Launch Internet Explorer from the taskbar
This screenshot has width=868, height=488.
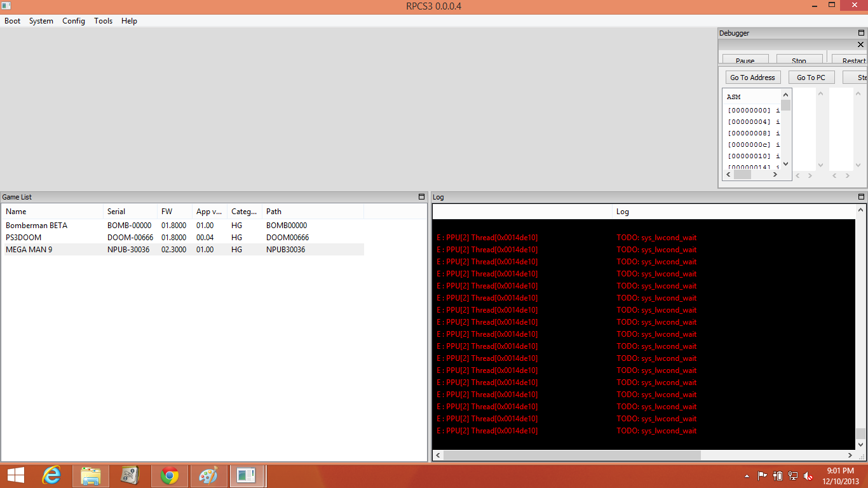[51, 475]
